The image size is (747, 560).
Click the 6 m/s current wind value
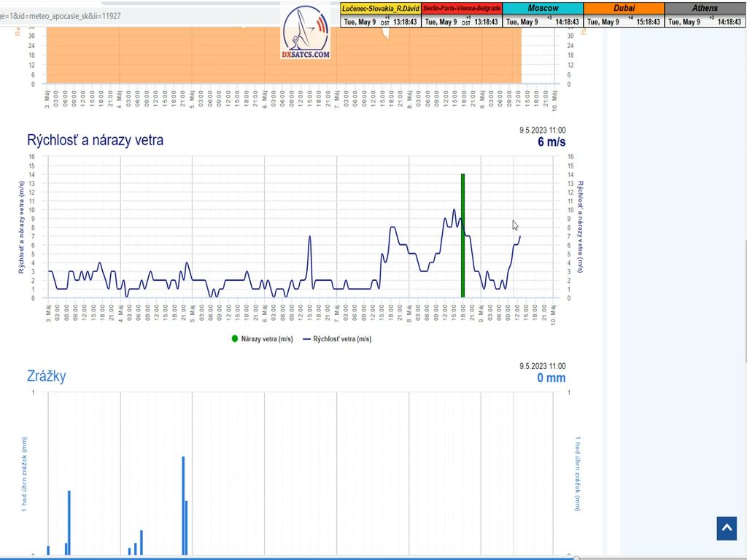click(x=551, y=142)
